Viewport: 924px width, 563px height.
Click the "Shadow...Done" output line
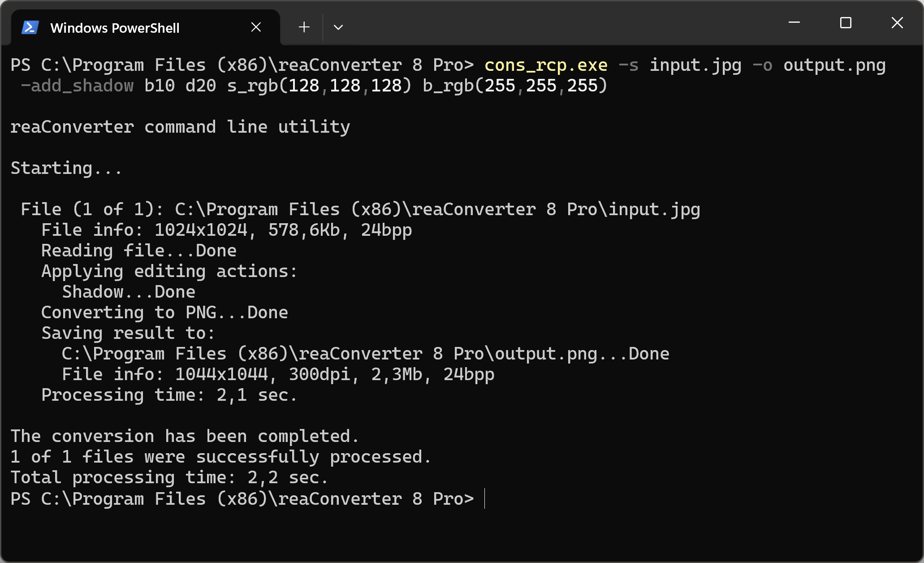point(129,292)
